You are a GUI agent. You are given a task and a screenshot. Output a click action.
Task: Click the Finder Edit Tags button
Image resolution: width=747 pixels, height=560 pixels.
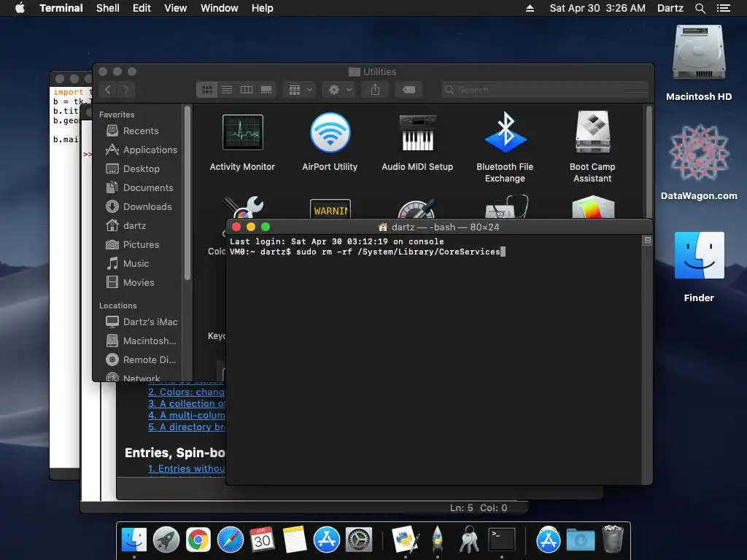pyautogui.click(x=409, y=90)
